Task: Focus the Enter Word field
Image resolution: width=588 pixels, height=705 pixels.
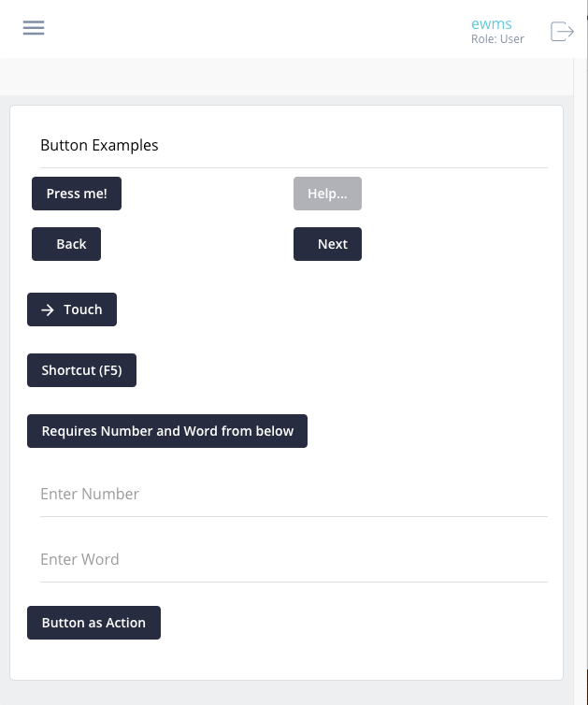Action: pyautogui.click(x=294, y=559)
